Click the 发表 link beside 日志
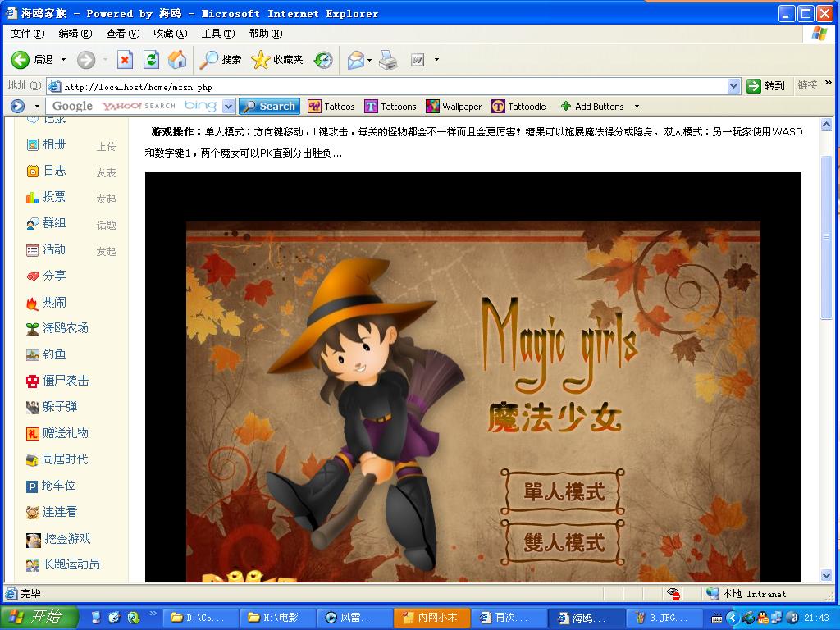 click(106, 173)
